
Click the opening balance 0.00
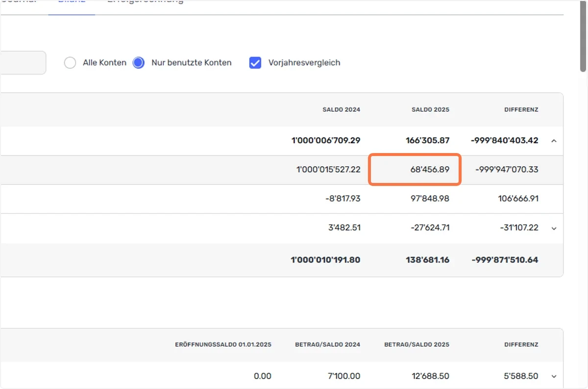[x=263, y=376]
